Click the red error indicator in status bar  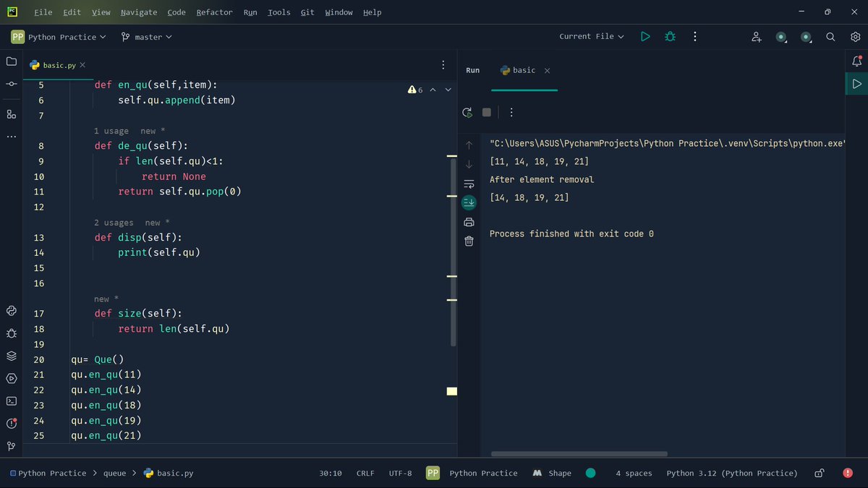tap(848, 473)
